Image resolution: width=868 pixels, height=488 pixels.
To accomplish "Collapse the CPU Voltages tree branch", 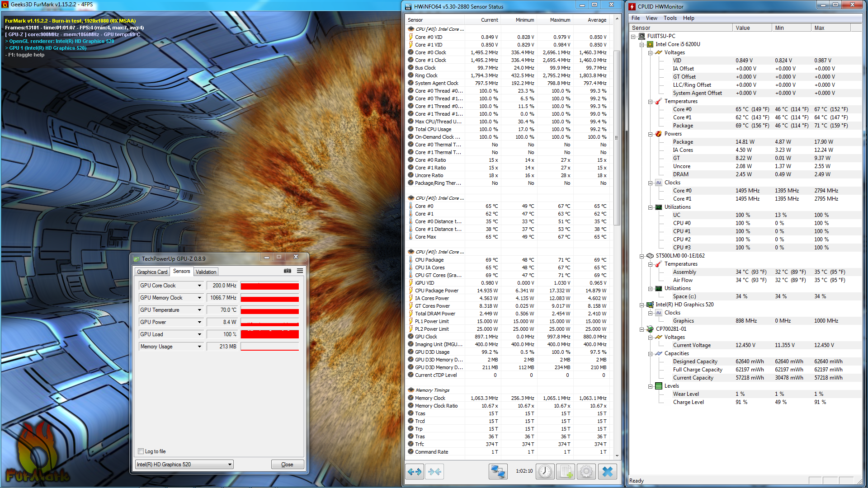I will point(651,53).
